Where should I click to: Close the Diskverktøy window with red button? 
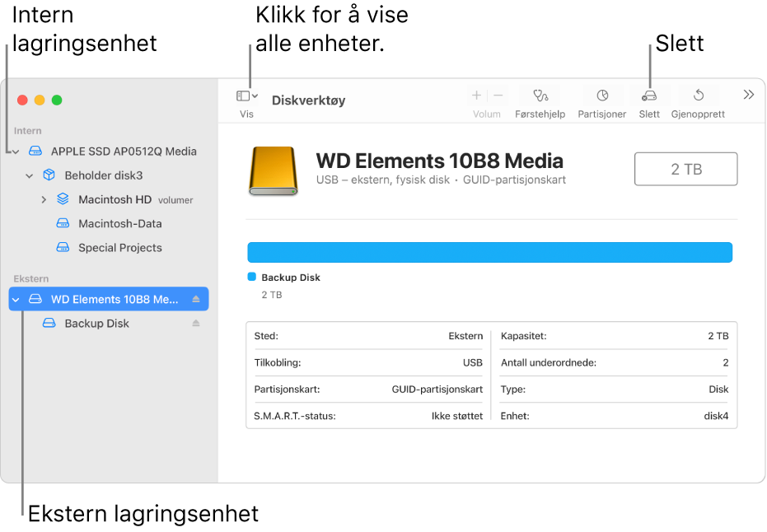[22, 100]
